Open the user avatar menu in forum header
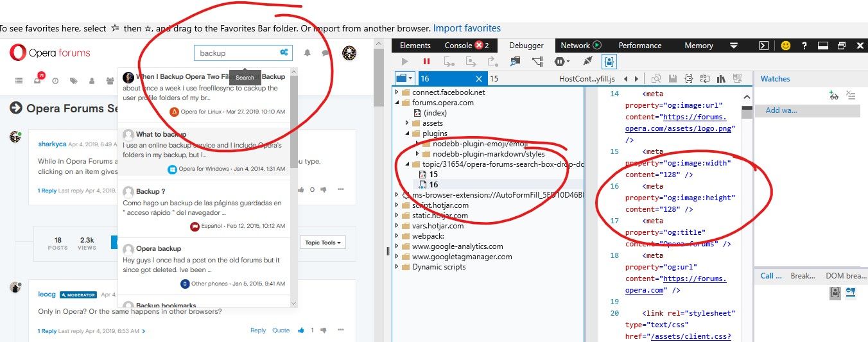 coord(349,53)
